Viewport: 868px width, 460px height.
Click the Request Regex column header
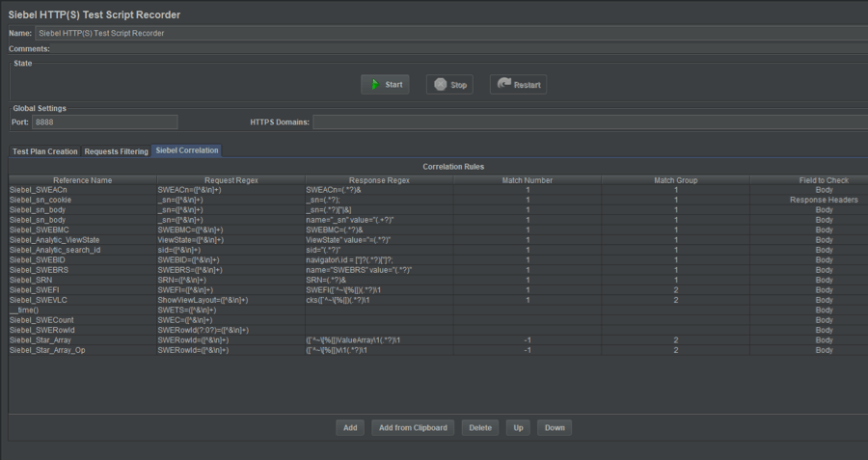tap(231, 180)
